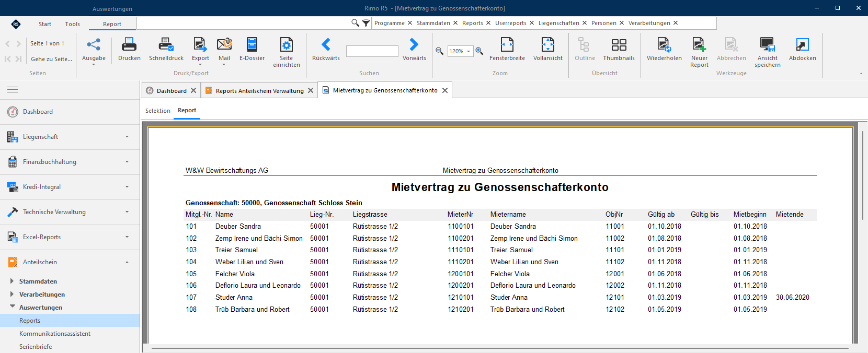This screenshot has height=353, width=868.
Task: Zoom out with the minus magnifier
Action: click(440, 51)
